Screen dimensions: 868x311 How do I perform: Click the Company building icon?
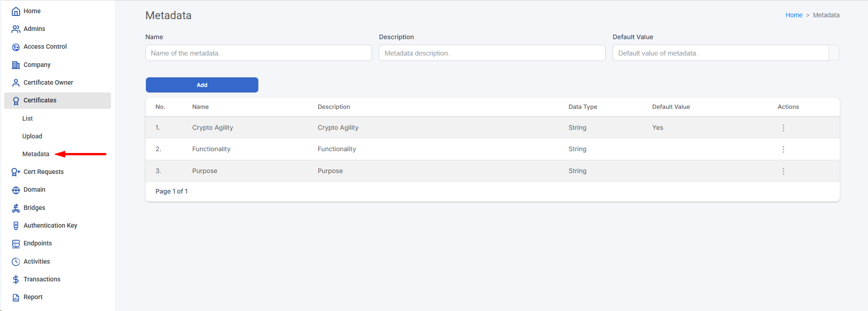pos(16,65)
